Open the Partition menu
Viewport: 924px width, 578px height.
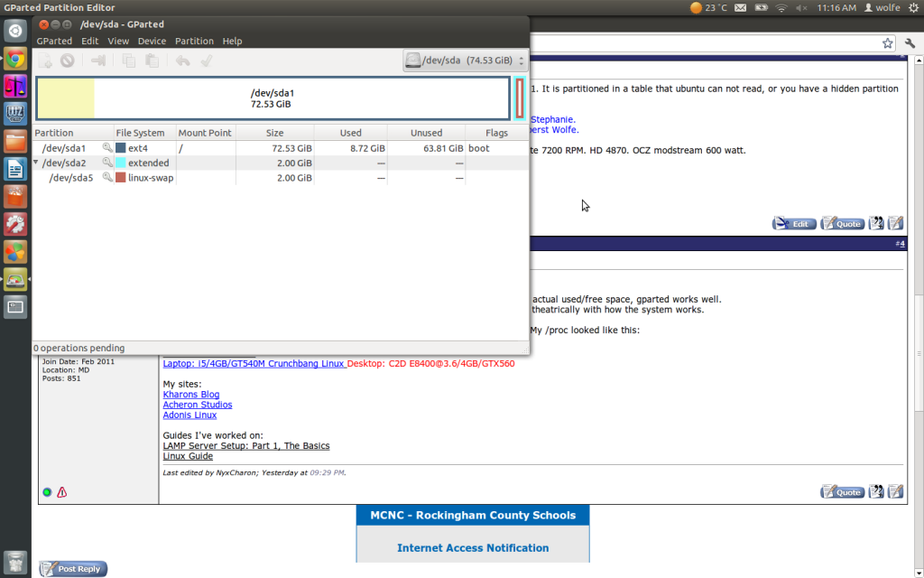click(x=194, y=41)
